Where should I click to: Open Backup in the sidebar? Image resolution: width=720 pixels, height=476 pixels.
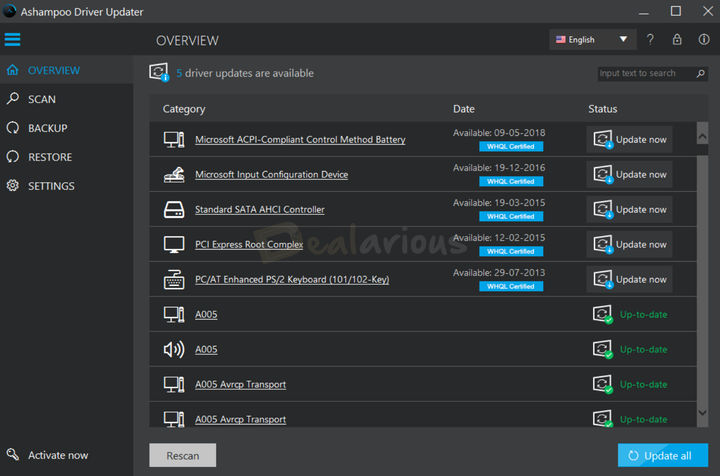tap(67, 128)
